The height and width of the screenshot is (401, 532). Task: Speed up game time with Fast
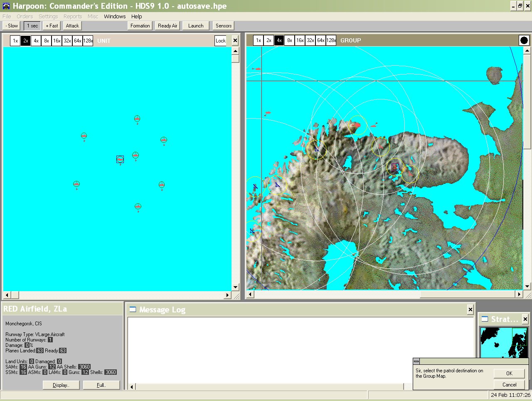[52, 26]
